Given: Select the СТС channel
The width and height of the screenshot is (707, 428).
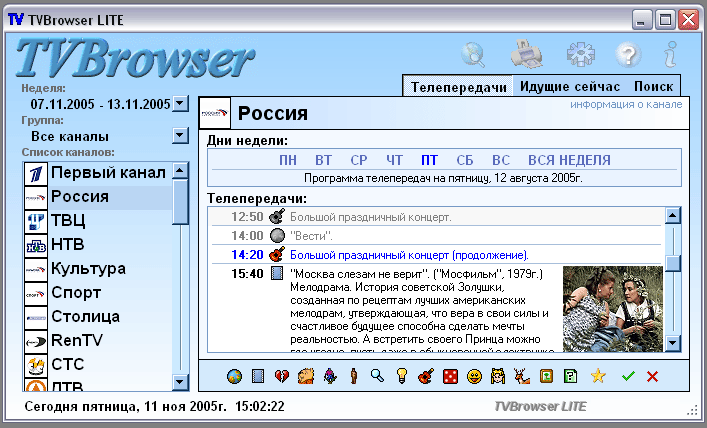Looking at the screenshot, I should (98, 364).
